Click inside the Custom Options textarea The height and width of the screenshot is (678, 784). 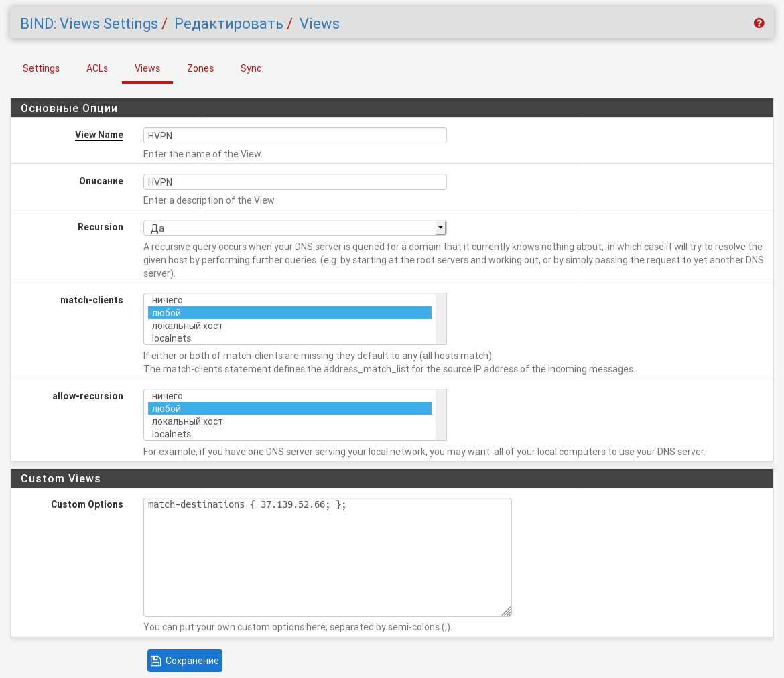(327, 557)
